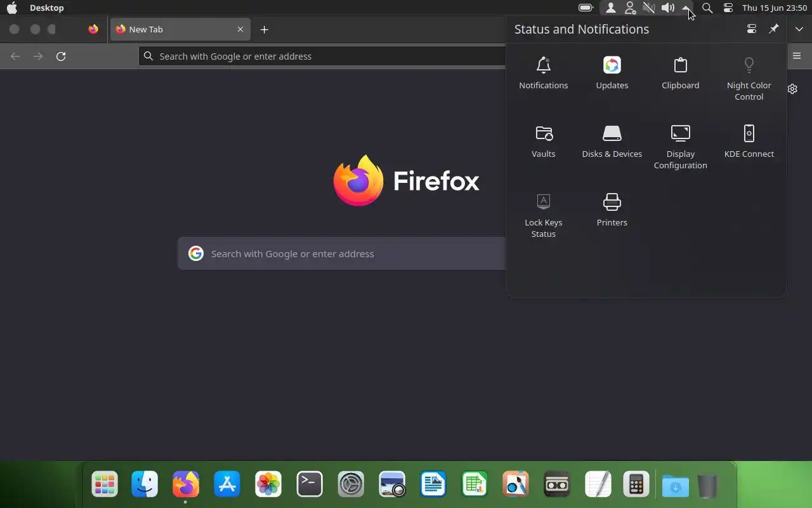This screenshot has height=508, width=812.
Task: Open the image viewer dock icon
Action: pos(392,485)
